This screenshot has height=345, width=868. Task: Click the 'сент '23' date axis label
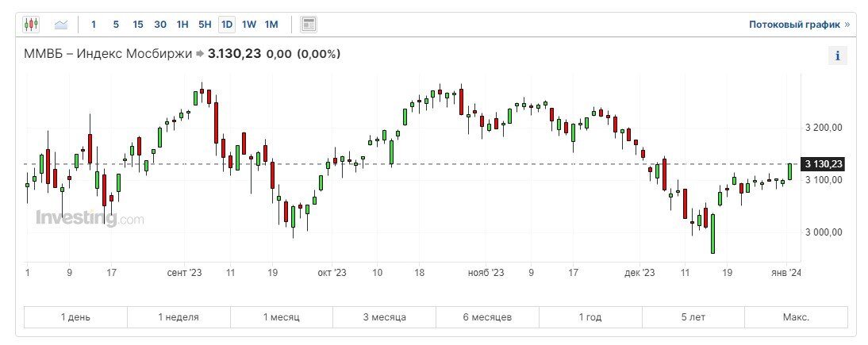(x=185, y=273)
